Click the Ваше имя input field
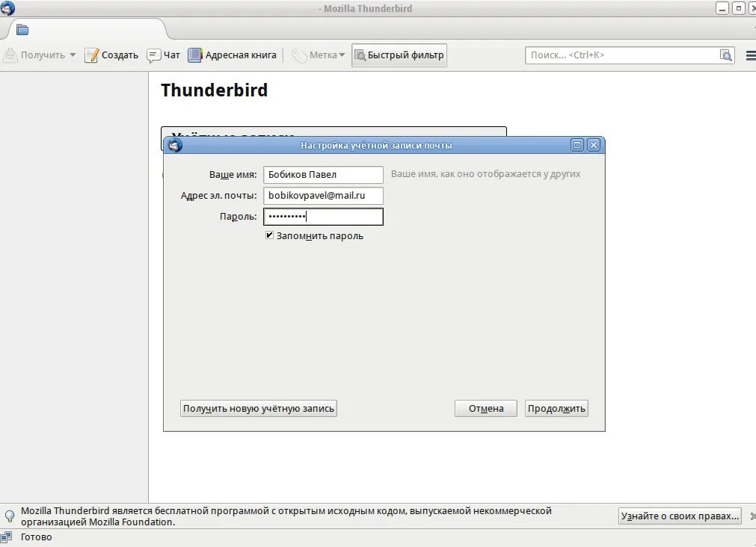Viewport: 756px width, 547px height. 323,174
